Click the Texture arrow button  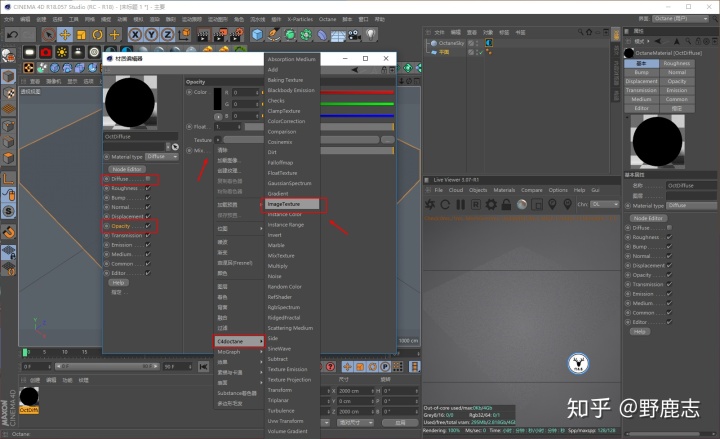coord(218,140)
